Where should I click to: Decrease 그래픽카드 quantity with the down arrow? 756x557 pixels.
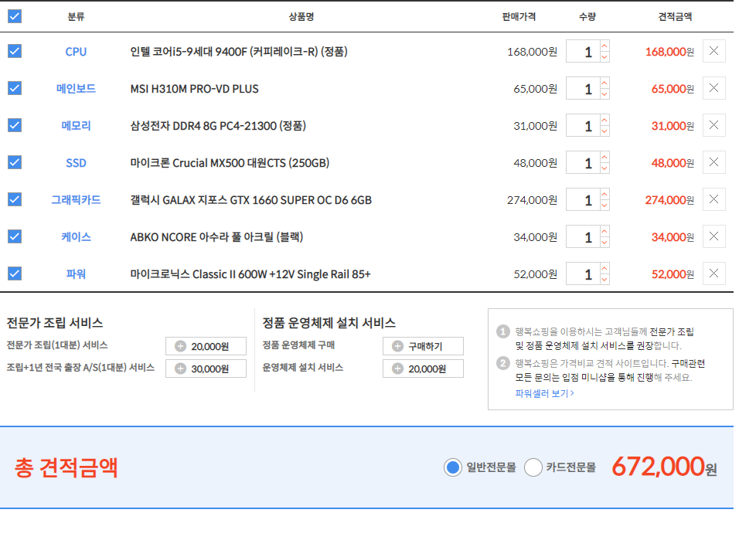[x=604, y=205]
